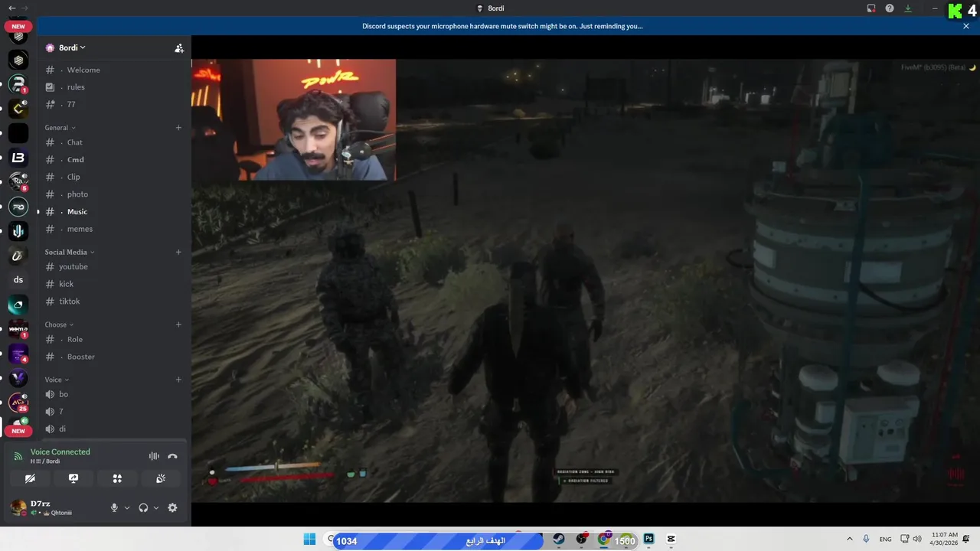The image size is (980, 551).
Task: Collapse the Voice category
Action: (57, 380)
